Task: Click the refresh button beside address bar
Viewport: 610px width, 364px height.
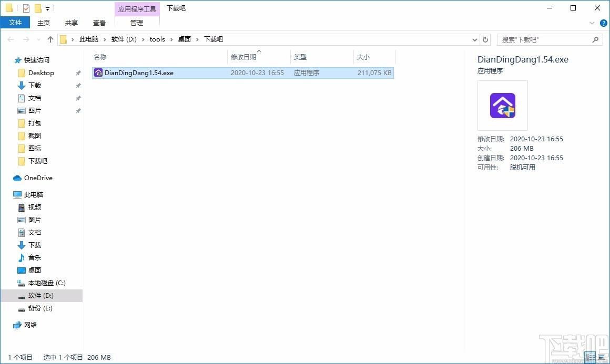Action: [485, 39]
